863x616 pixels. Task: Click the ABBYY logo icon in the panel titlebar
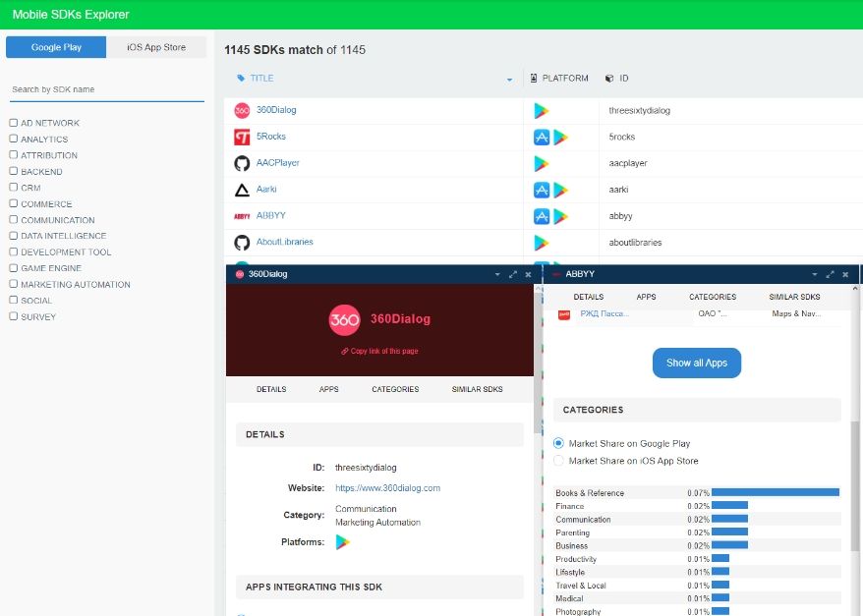tap(555, 273)
